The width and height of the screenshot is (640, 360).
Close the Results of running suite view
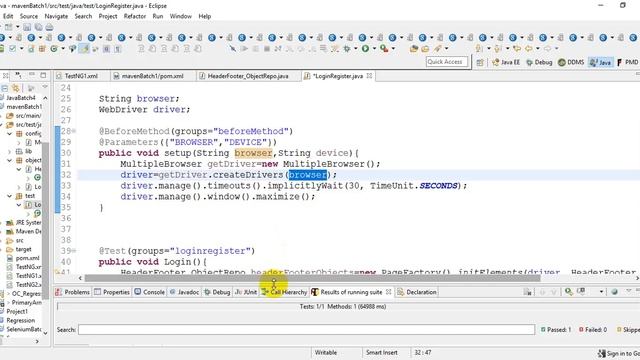(x=389, y=292)
